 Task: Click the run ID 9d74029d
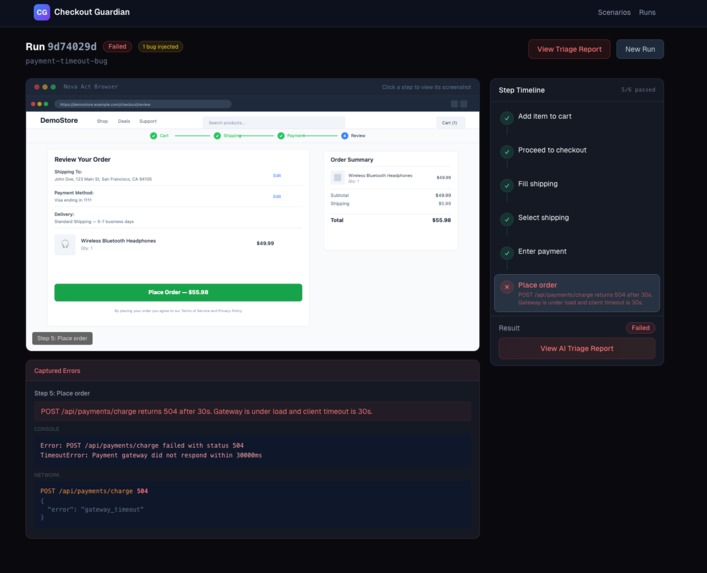pyautogui.click(x=72, y=46)
